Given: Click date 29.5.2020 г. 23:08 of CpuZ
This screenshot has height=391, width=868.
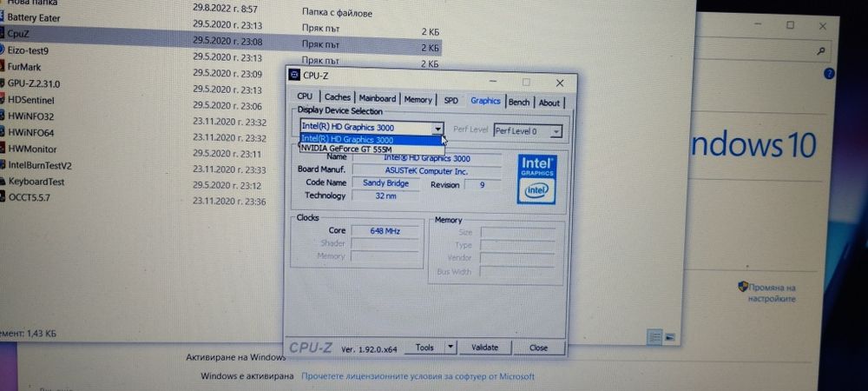Looking at the screenshot, I should 227,42.
